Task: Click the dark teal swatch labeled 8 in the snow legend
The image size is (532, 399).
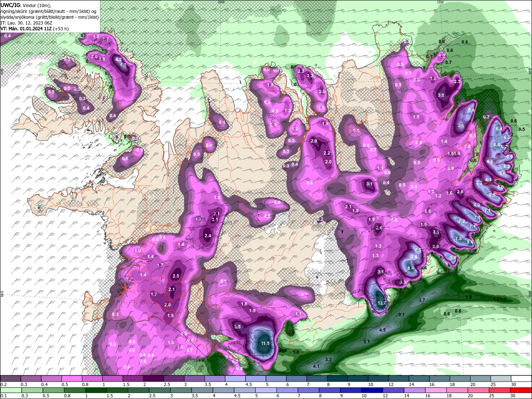Action: click(337, 379)
